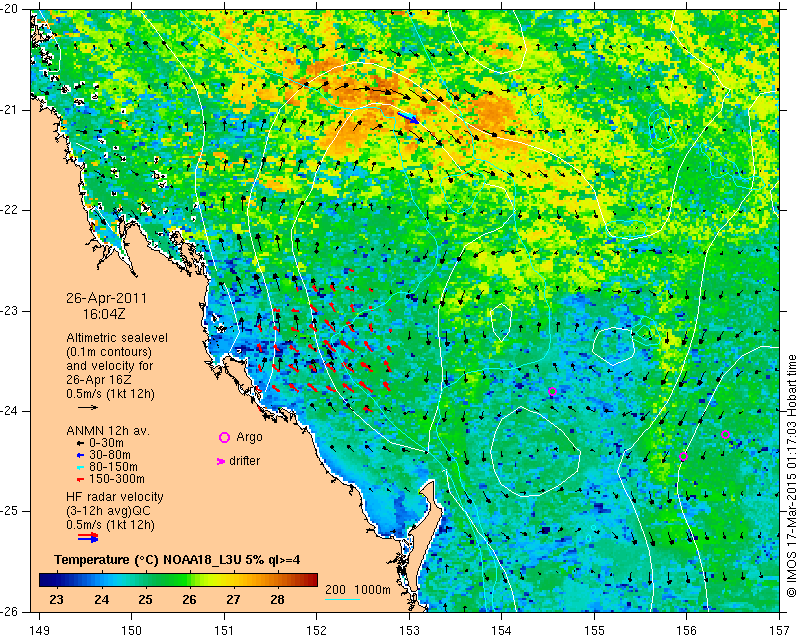Click the 'ANMN 12h av.' heading
This screenshot has width=800, height=640.
[x=108, y=431]
